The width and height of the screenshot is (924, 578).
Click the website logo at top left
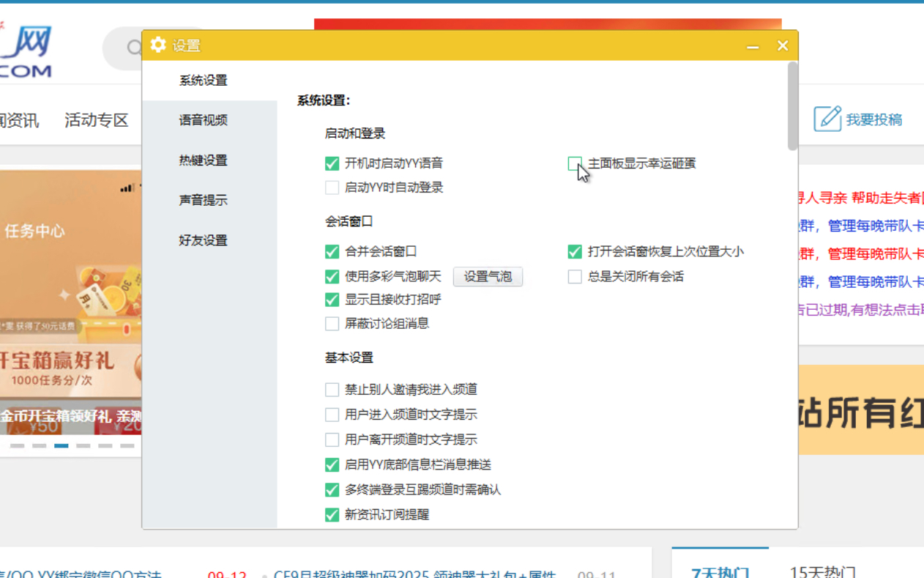(26, 51)
